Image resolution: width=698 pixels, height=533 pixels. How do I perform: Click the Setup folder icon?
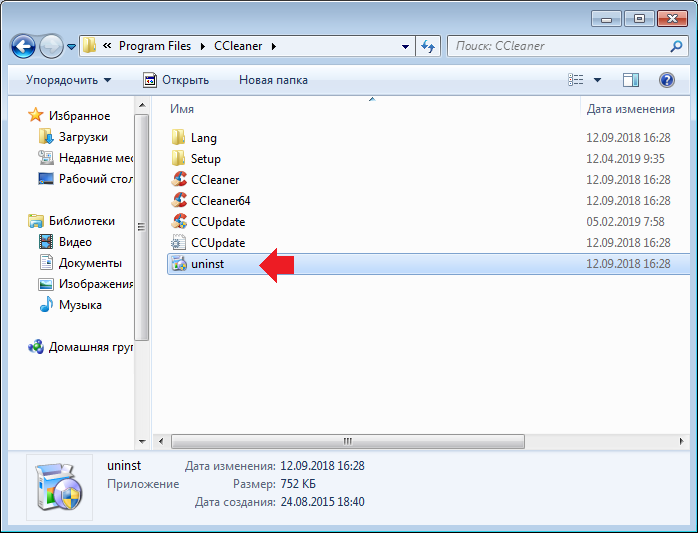(x=179, y=158)
